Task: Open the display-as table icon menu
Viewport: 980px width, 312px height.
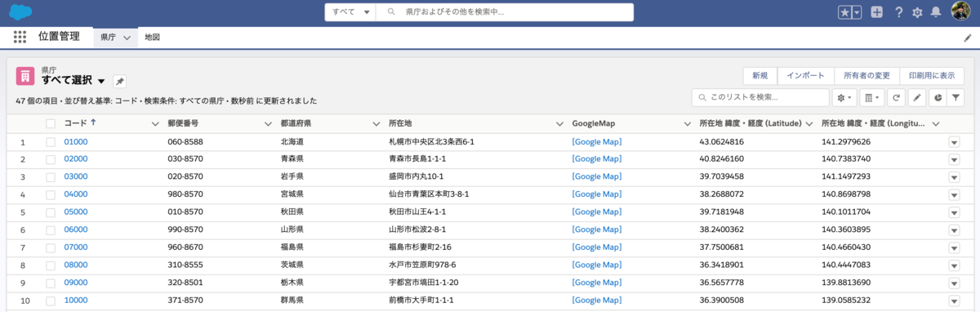Action: (x=872, y=97)
